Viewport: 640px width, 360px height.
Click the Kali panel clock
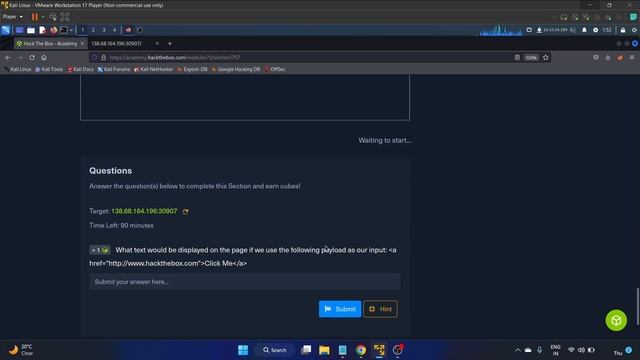[x=607, y=30]
